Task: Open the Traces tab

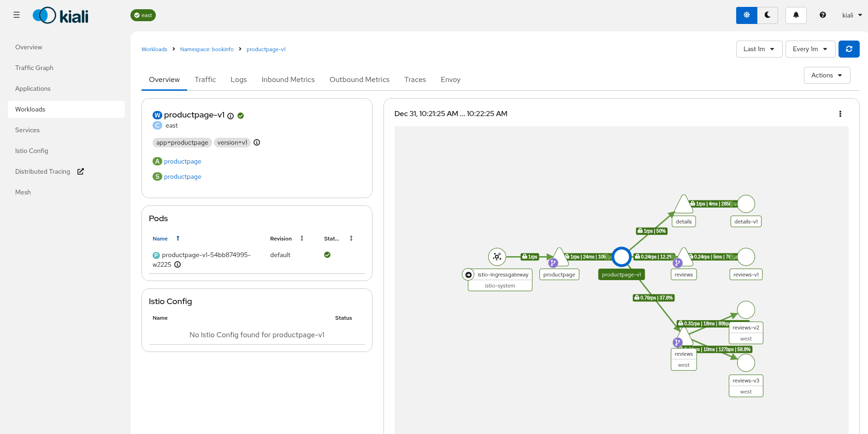Action: (414, 79)
